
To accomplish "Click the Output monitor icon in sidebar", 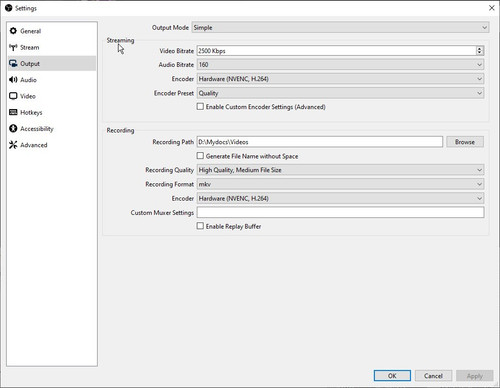I will coord(13,63).
